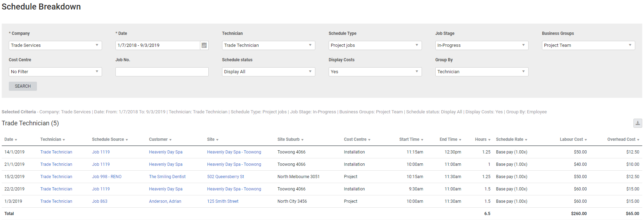Sort by Hours column header
This screenshot has height=220, width=644.
482,139
